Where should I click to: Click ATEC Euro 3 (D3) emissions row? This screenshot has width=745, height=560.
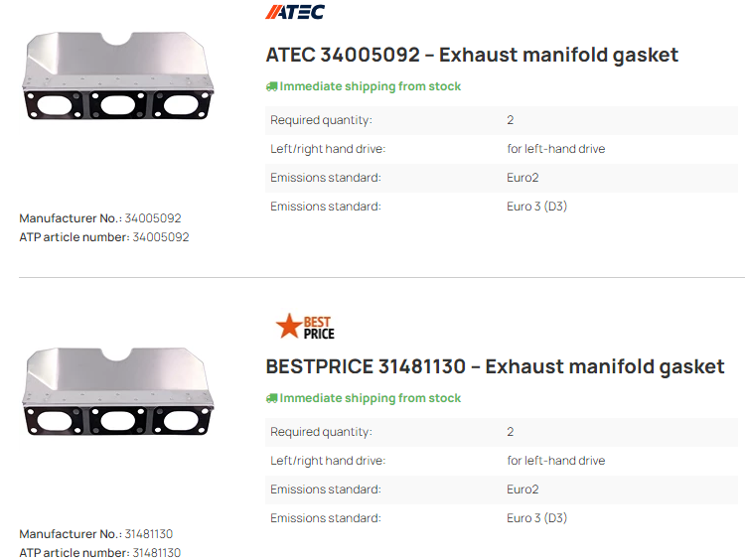pyautogui.click(x=502, y=207)
